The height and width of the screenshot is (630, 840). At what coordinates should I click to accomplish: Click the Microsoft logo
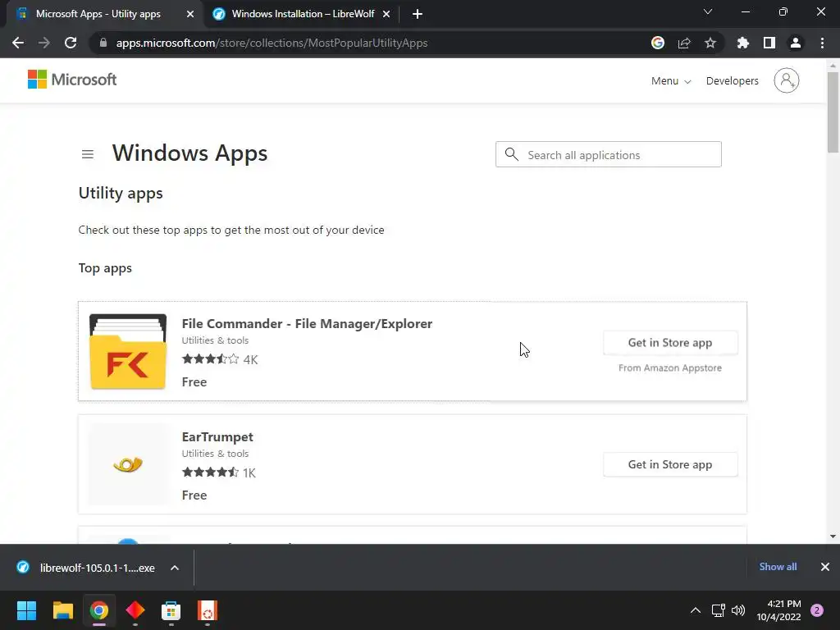(72, 80)
